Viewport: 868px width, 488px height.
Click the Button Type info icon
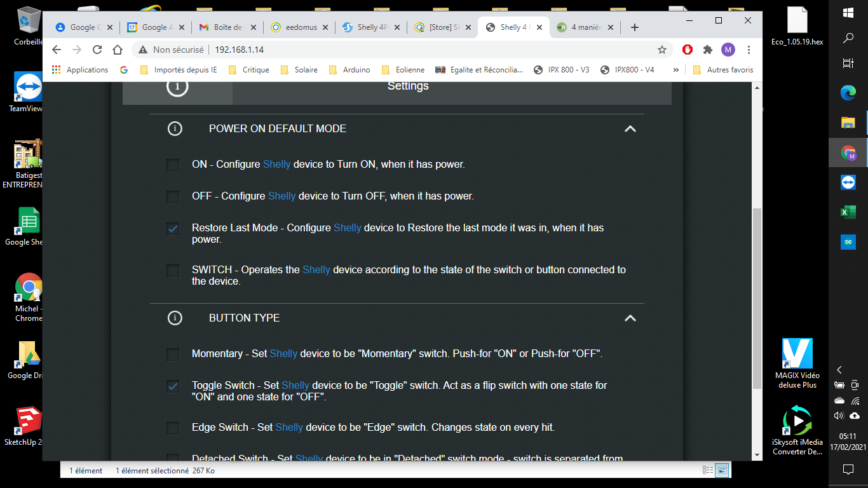pos(175,318)
